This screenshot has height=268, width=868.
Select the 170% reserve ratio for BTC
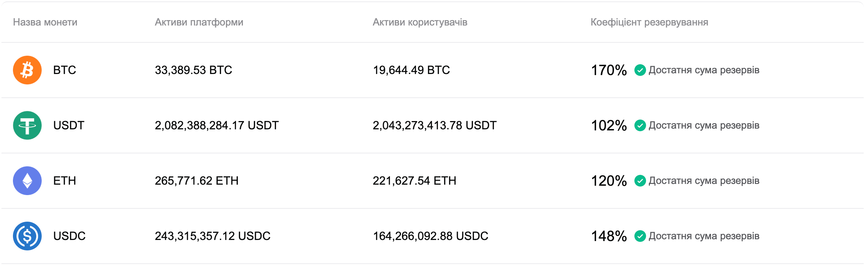[608, 70]
